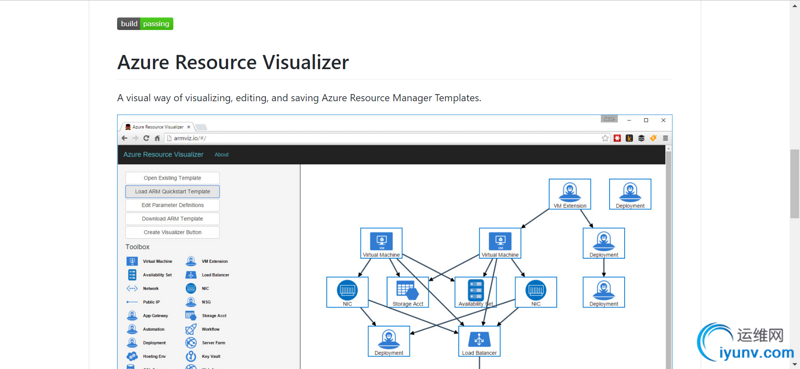The height and width of the screenshot is (369, 800).
Task: Click the build passing badge
Action: coord(145,24)
